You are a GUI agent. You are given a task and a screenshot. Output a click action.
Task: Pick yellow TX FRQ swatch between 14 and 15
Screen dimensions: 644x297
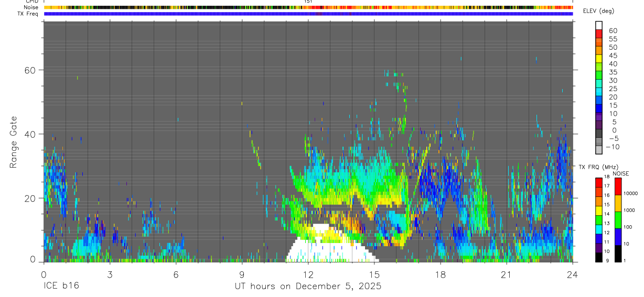pos(599,210)
